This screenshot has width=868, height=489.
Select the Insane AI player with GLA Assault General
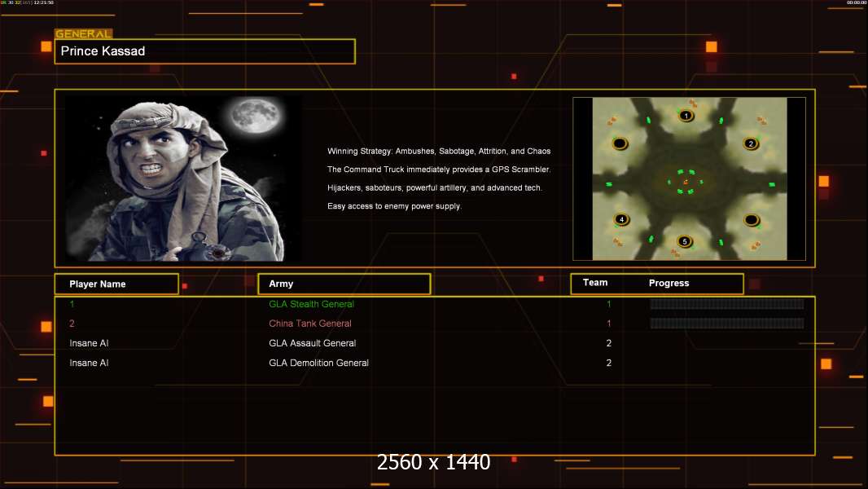point(89,343)
